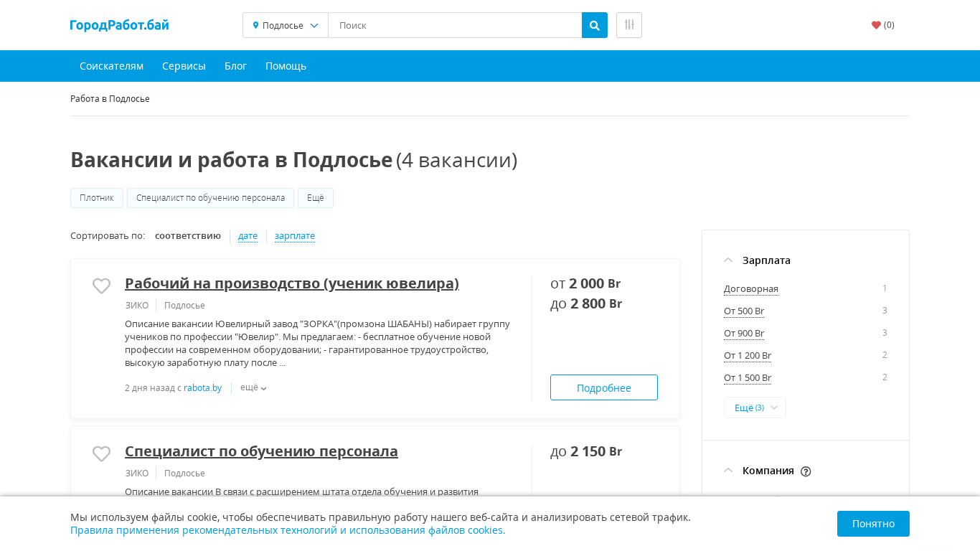Screen dimensions: 980x551
Task: Open the Соискателям menu
Action: click(111, 66)
